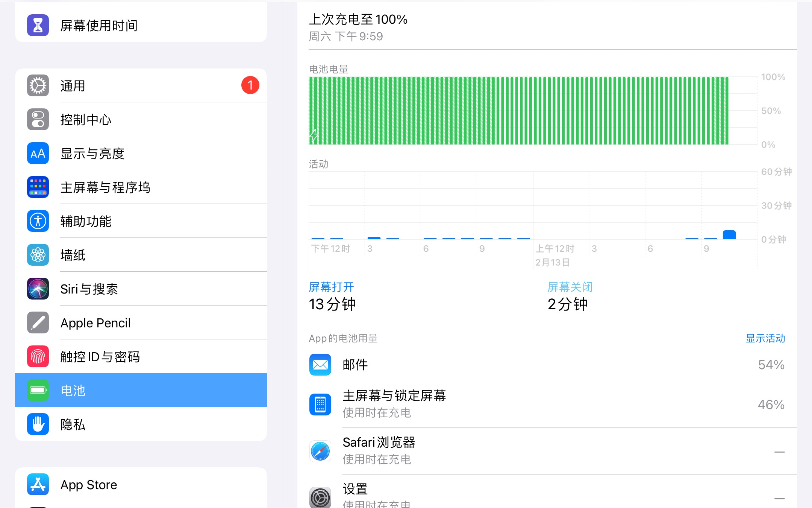Image resolution: width=812 pixels, height=508 pixels.
Task: Open 控制中心 settings
Action: coord(141,119)
